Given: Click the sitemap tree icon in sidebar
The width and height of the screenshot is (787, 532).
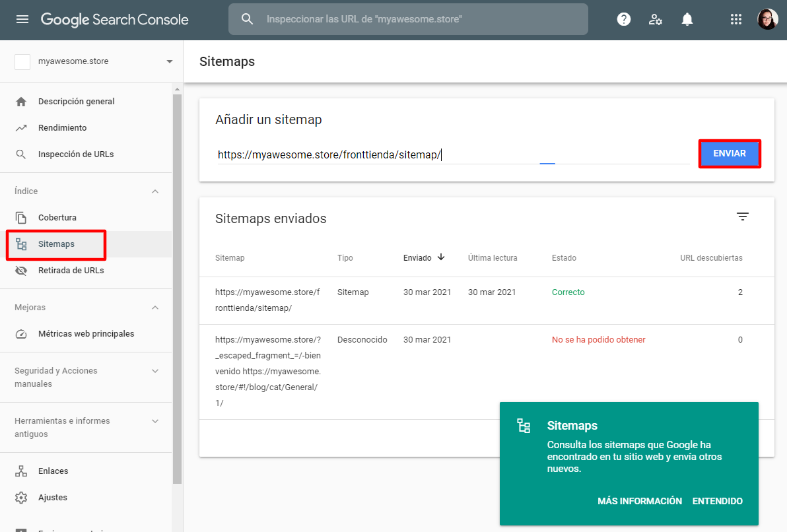Looking at the screenshot, I should (21, 244).
